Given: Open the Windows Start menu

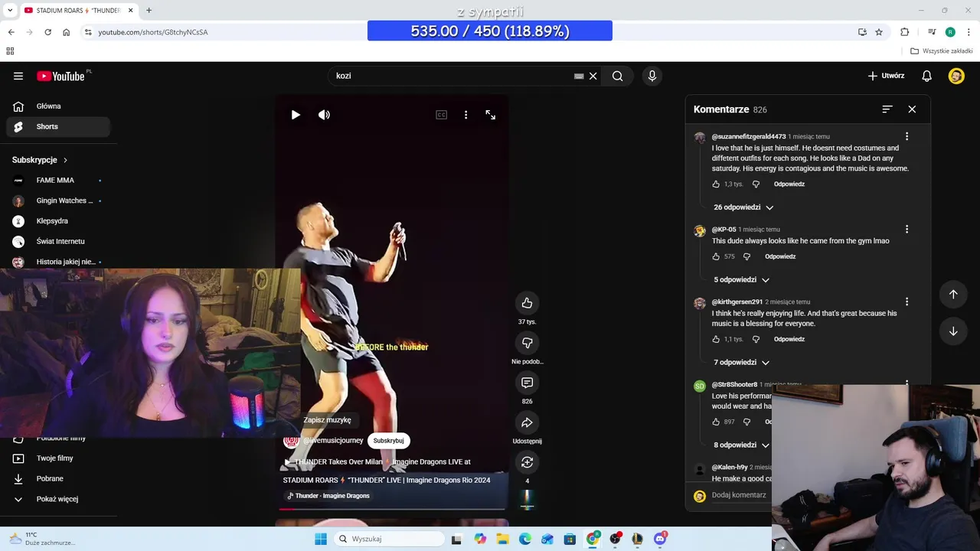Looking at the screenshot, I should point(321,539).
